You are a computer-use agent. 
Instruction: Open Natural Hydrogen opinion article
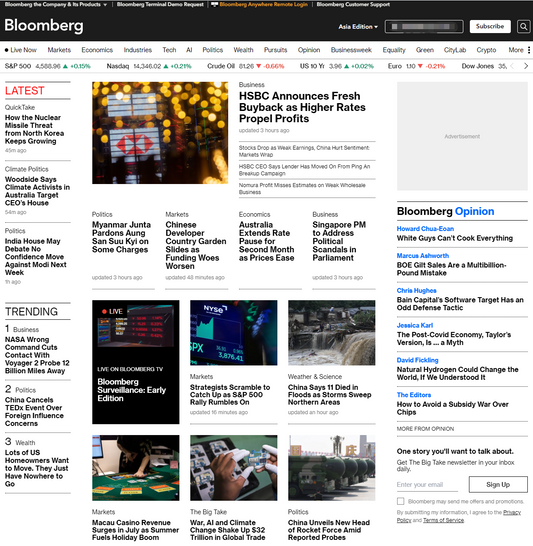[457, 373]
